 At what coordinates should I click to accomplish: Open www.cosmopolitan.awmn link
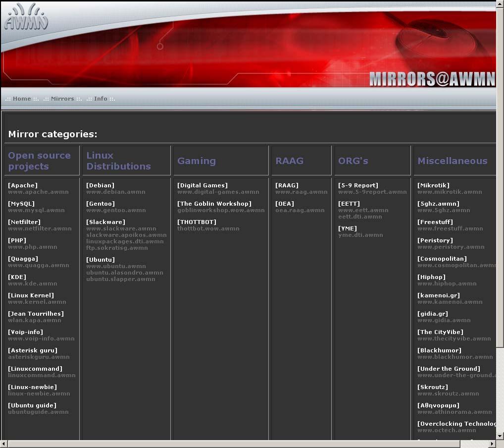click(456, 265)
